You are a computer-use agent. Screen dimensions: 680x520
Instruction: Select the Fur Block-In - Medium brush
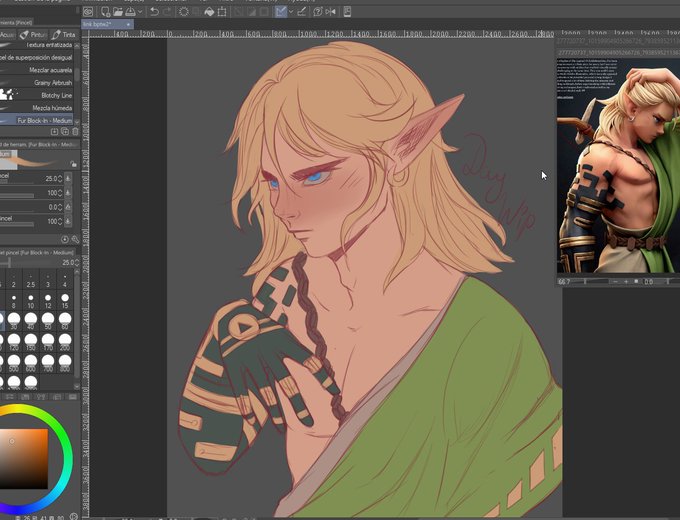[36, 120]
